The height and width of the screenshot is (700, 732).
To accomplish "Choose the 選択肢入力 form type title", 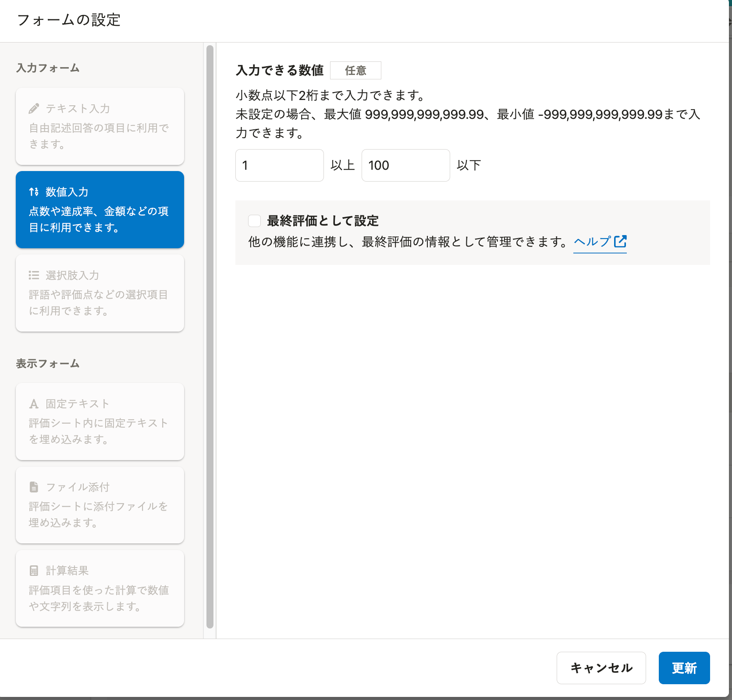I will pyautogui.click(x=72, y=275).
